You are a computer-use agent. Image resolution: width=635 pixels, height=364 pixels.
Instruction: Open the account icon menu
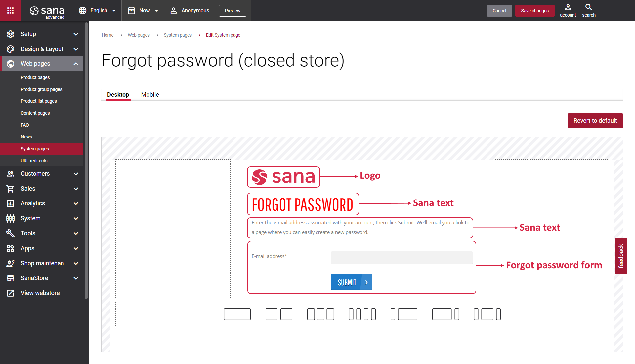568,10
